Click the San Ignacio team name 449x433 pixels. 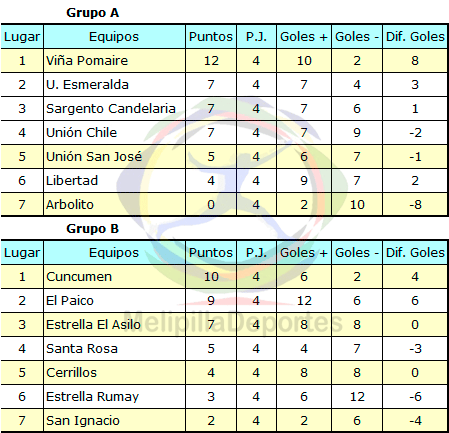coord(83,421)
